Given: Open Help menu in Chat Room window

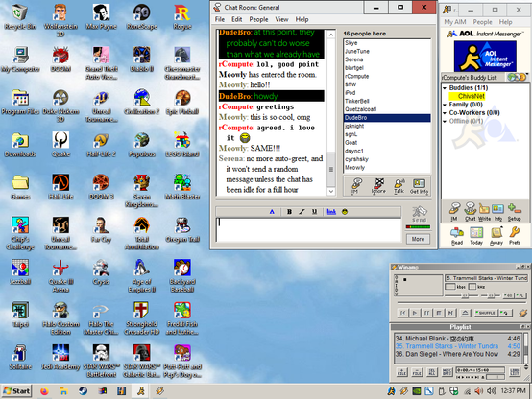Looking at the screenshot, I should pos(302,19).
